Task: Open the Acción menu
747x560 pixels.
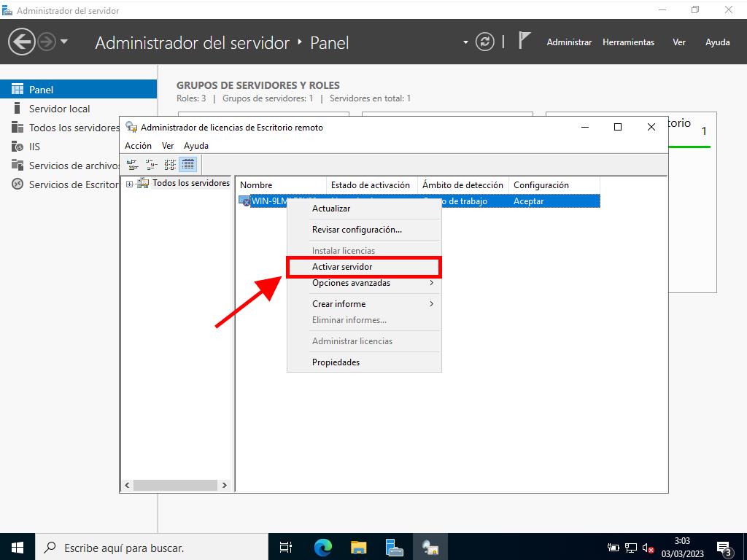Action: (x=138, y=146)
